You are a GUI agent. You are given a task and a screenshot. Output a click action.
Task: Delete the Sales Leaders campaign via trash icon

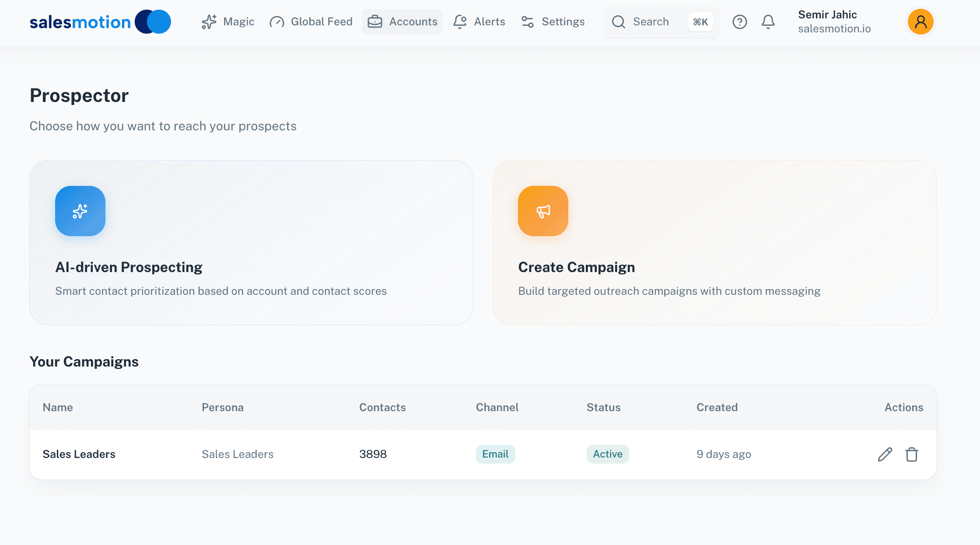tap(912, 454)
